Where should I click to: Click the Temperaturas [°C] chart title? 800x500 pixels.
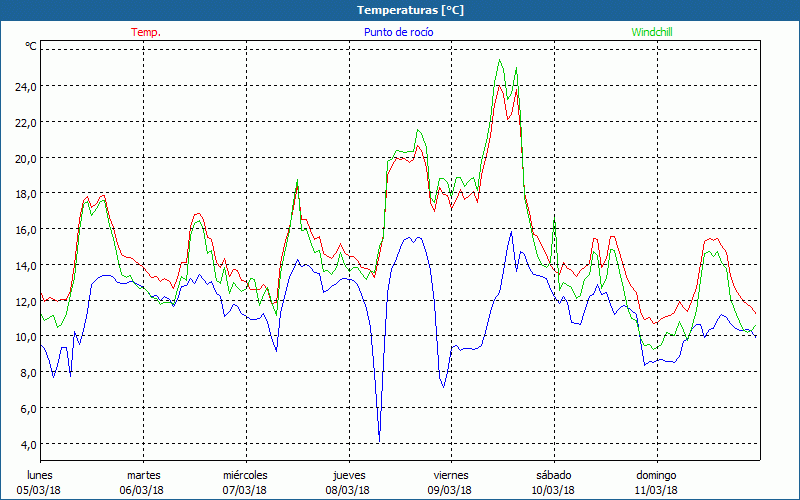[x=411, y=10]
